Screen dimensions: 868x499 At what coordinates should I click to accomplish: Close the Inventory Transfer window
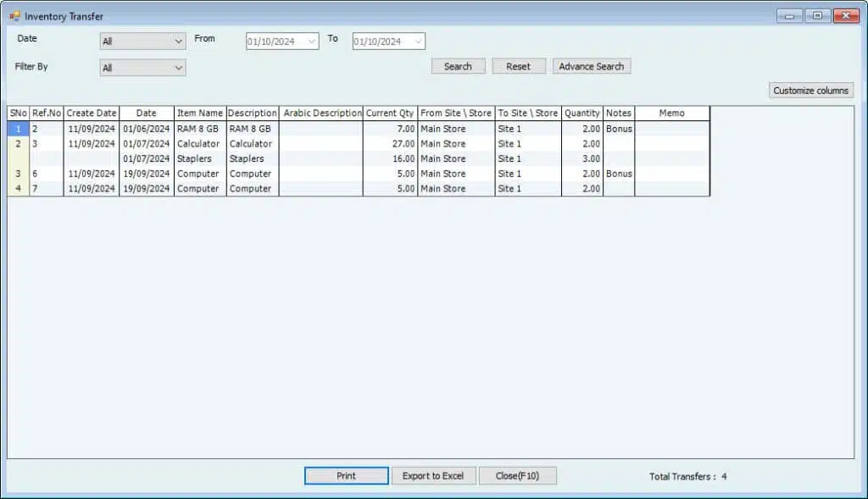coord(846,16)
